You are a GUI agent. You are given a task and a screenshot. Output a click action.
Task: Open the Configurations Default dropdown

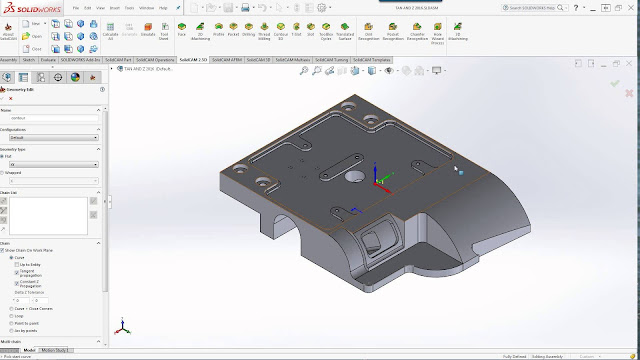click(x=54, y=138)
